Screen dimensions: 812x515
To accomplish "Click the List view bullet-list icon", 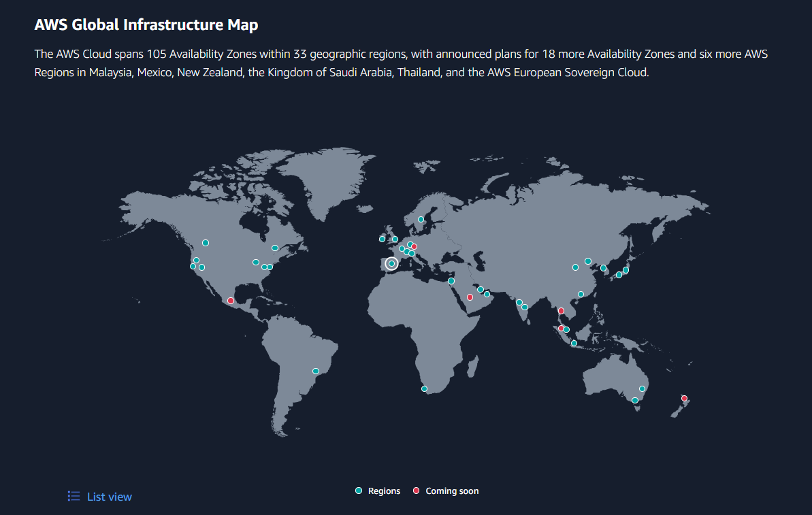I will click(74, 497).
